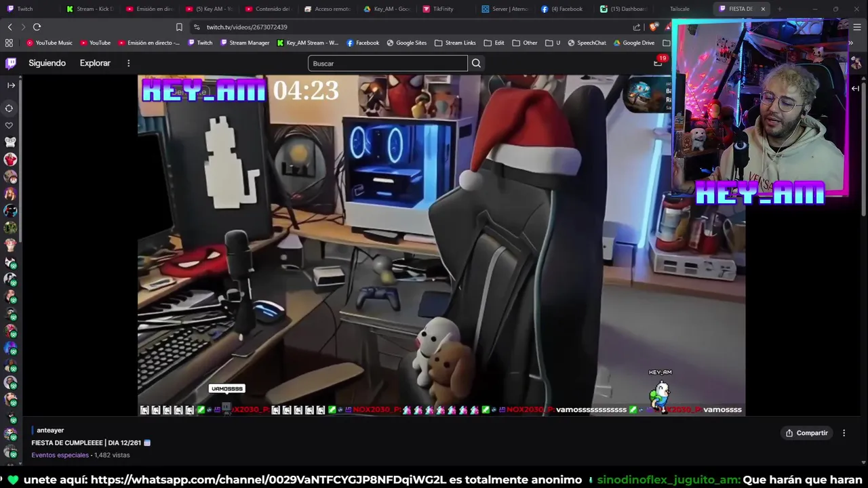This screenshot has width=868, height=488.
Task: Open the Google Drive bookmark
Action: 634,43
